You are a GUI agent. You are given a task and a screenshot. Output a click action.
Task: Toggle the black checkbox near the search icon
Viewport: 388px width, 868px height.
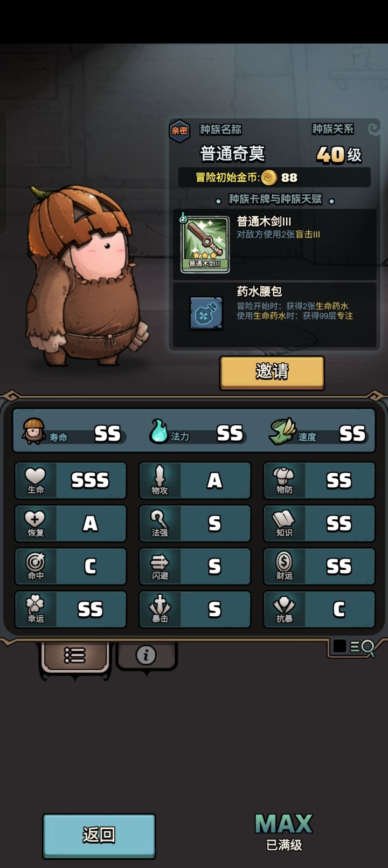click(339, 646)
